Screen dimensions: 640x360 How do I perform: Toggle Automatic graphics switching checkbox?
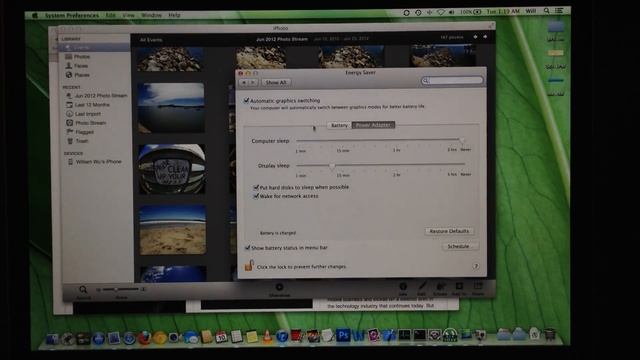pyautogui.click(x=246, y=100)
